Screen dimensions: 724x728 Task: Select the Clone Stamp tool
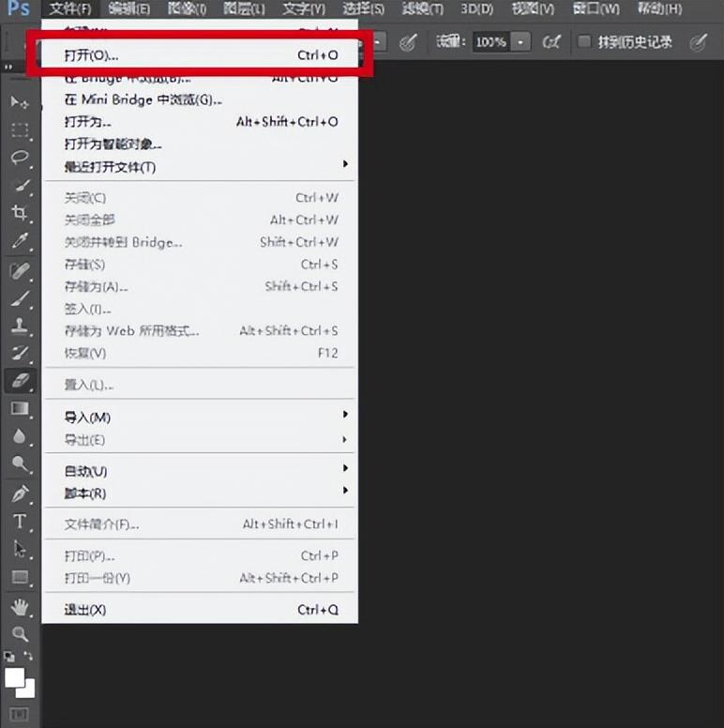coord(20,326)
